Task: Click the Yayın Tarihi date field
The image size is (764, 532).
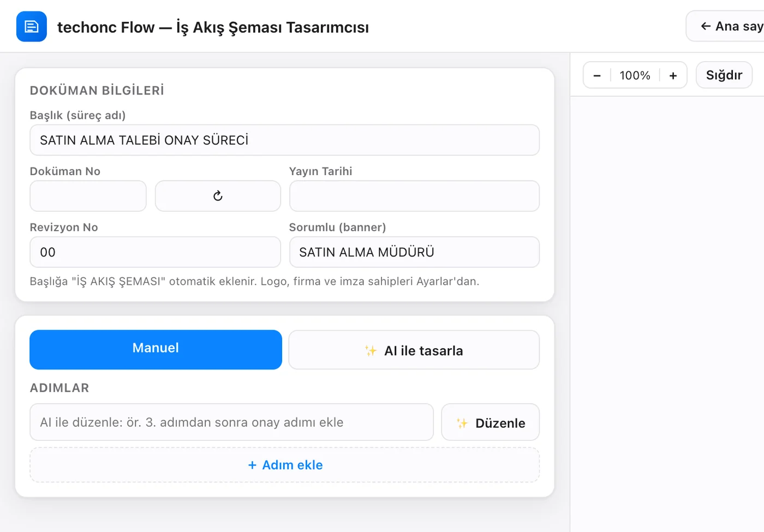Action: tap(414, 196)
